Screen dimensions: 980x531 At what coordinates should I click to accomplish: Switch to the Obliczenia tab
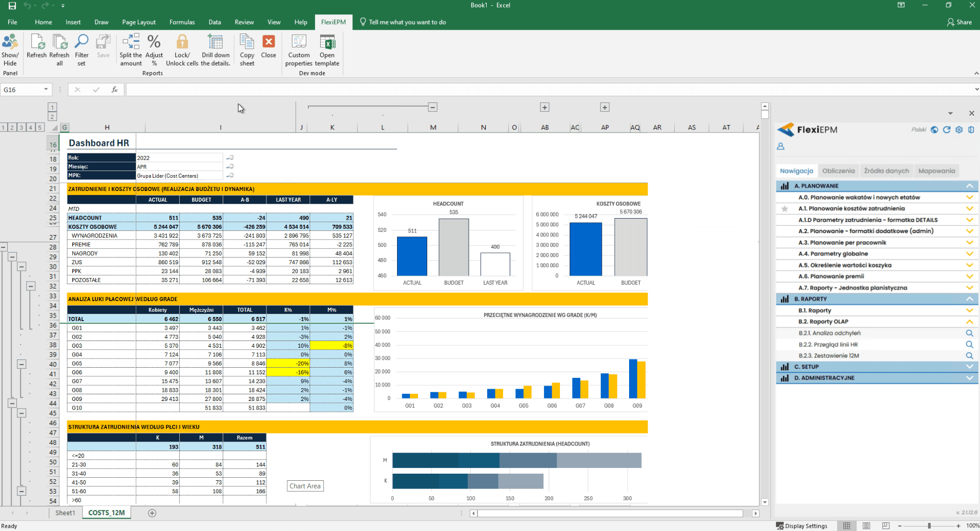coord(838,171)
